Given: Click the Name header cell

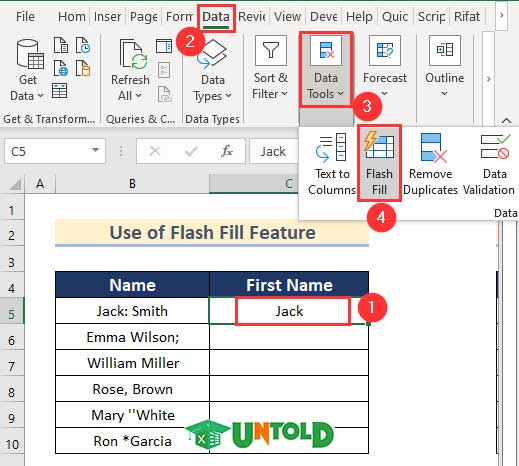Looking at the screenshot, I should pos(132,285).
